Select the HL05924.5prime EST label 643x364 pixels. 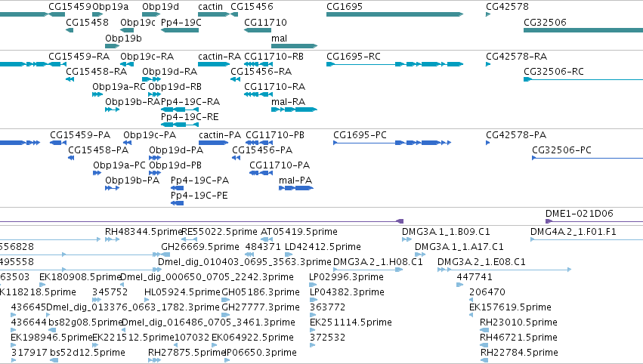[183, 292]
